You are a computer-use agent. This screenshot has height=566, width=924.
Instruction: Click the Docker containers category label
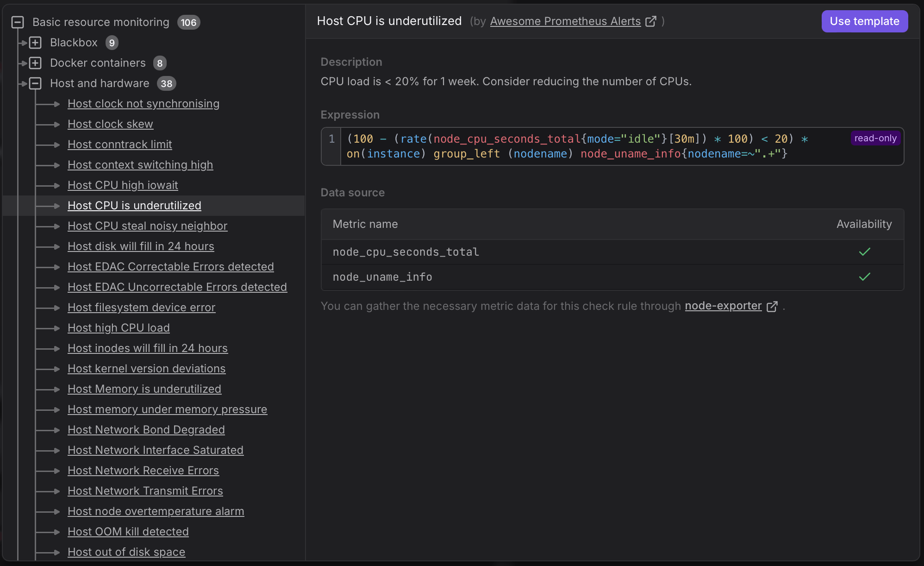98,63
